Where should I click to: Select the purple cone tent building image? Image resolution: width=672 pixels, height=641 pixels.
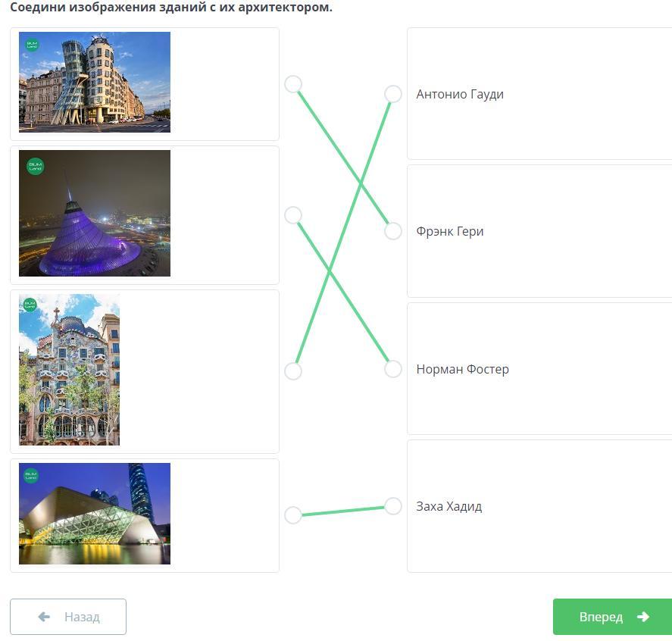pyautogui.click(x=94, y=213)
